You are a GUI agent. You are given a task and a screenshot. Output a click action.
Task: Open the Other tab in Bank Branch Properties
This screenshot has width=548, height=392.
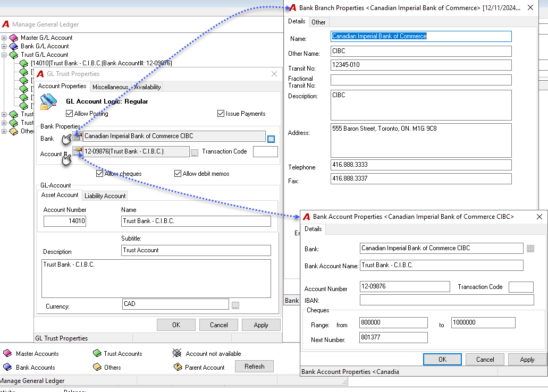coord(318,22)
